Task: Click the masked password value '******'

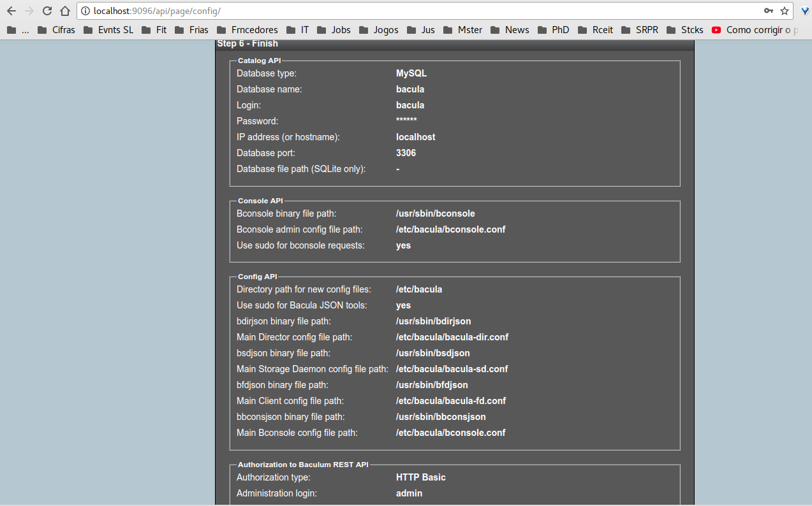Action: click(406, 121)
